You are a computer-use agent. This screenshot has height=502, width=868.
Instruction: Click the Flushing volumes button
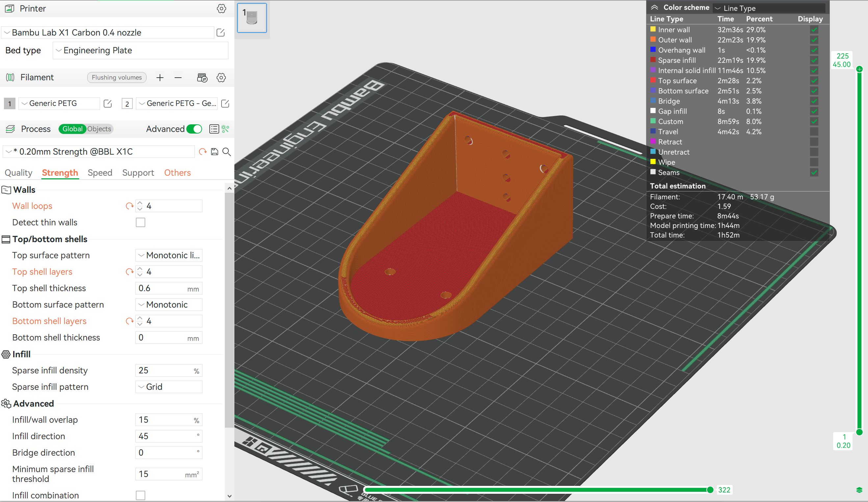117,77
